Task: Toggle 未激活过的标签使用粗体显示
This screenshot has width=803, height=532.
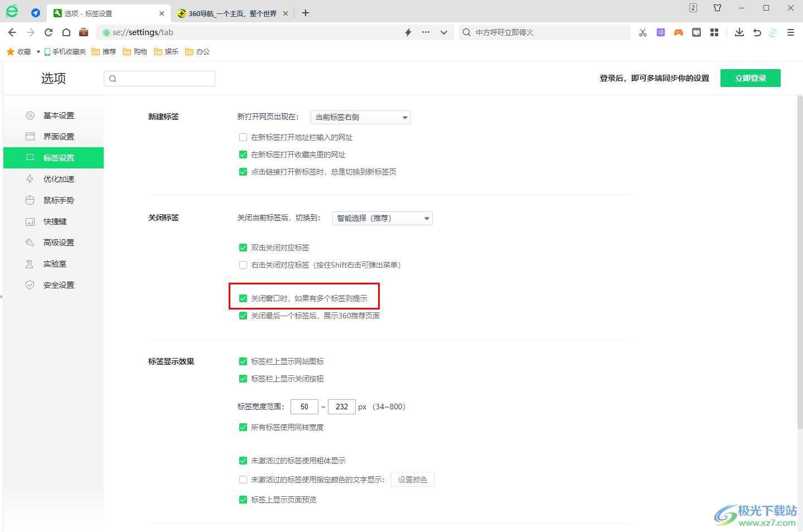Action: (x=243, y=461)
